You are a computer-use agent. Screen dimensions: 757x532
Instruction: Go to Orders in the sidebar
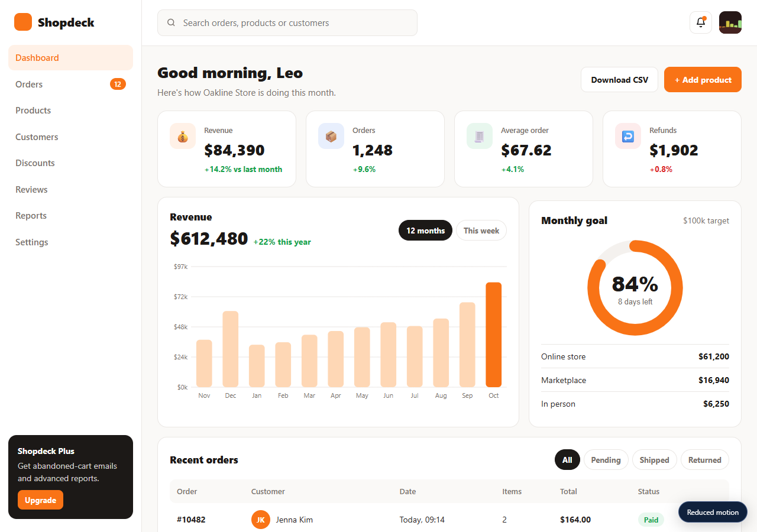(70, 84)
